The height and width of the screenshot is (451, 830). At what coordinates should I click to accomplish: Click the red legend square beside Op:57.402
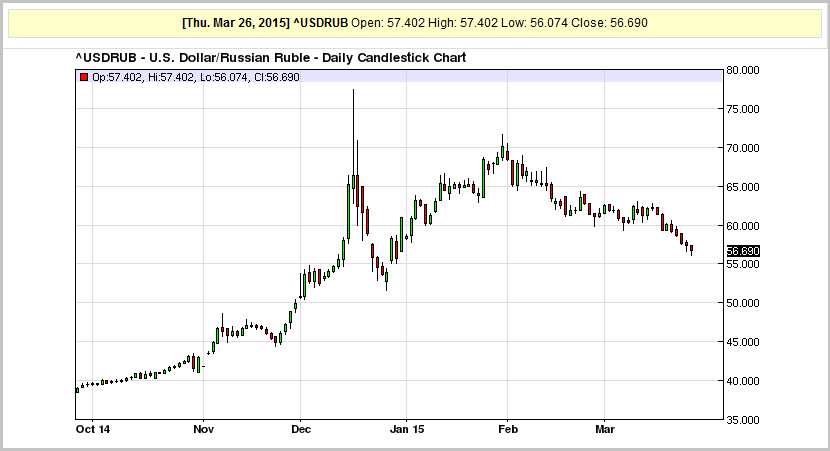84,76
